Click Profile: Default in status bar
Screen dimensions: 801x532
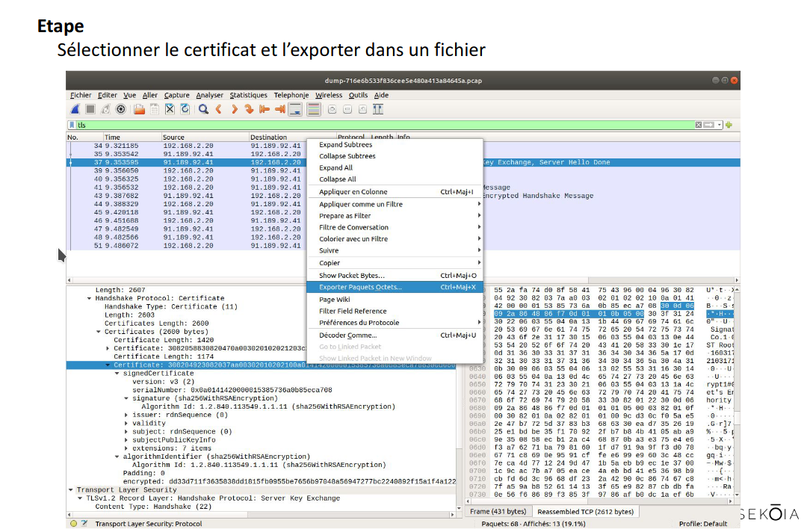703,524
